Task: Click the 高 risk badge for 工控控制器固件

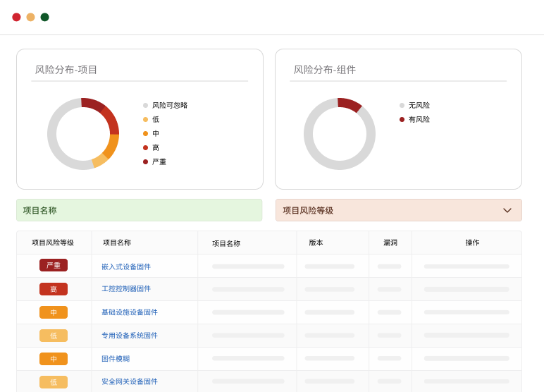Action: pyautogui.click(x=54, y=289)
